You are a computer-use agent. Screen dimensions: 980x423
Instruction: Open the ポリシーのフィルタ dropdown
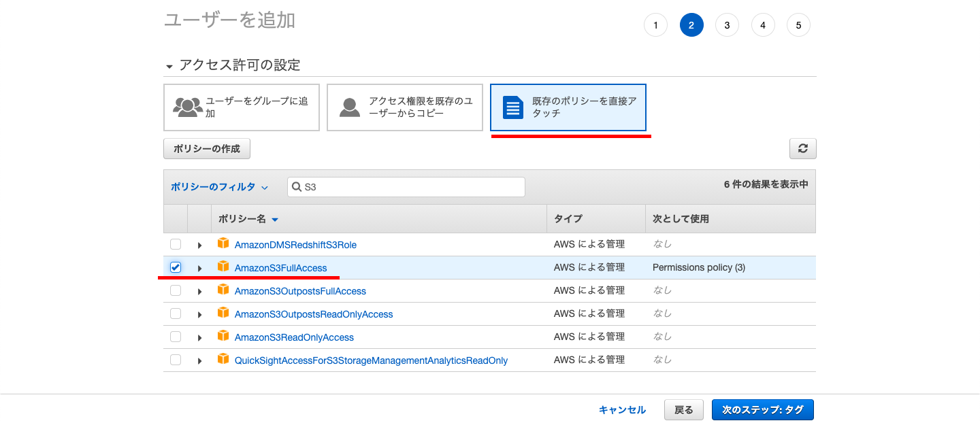coord(219,187)
